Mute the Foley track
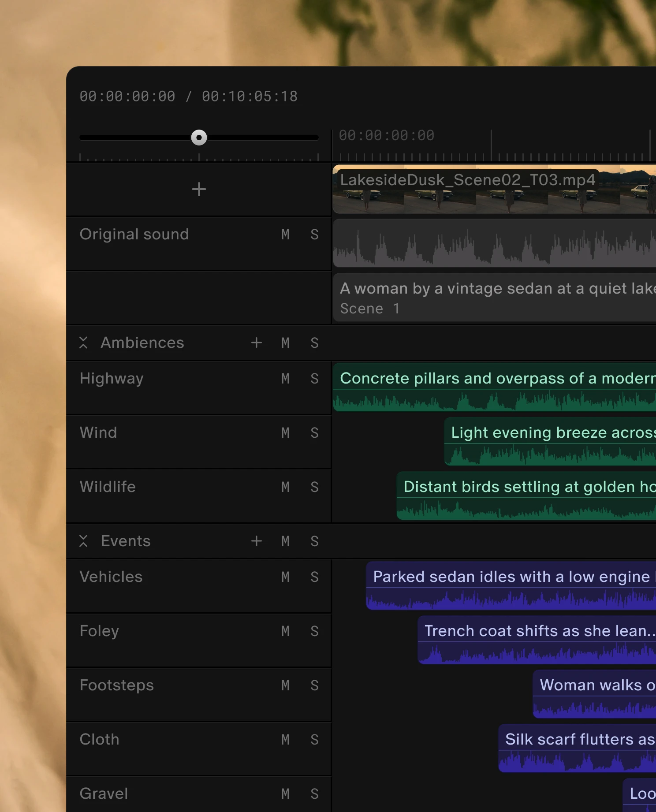The image size is (656, 812). pyautogui.click(x=286, y=631)
